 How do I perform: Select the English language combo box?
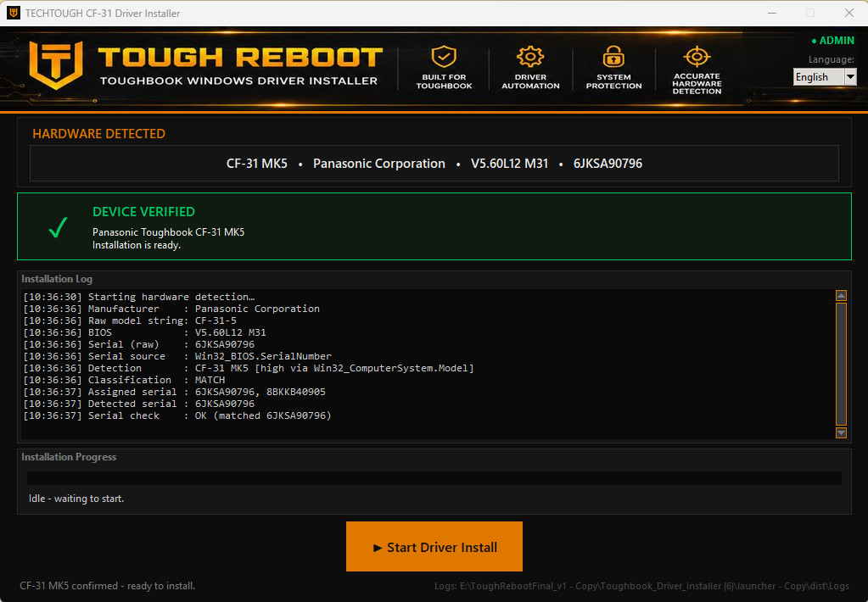[825, 77]
